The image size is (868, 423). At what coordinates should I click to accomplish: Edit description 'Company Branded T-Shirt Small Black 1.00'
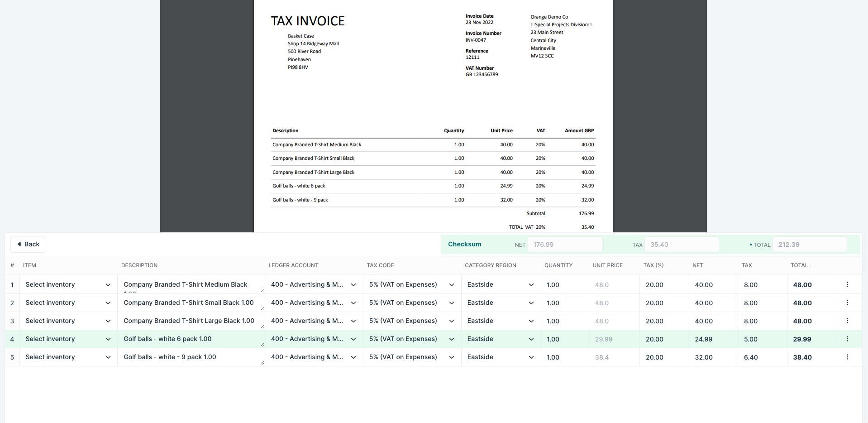[x=191, y=303]
